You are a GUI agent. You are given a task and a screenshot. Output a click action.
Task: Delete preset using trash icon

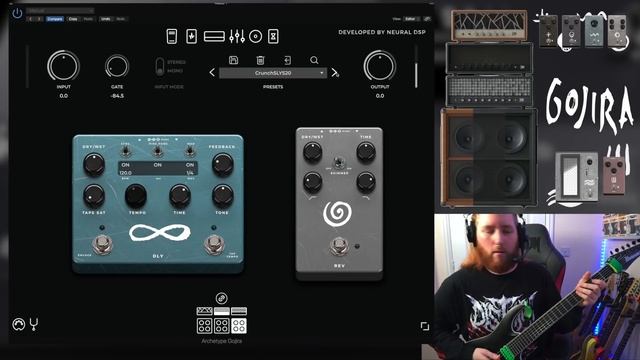[260, 60]
